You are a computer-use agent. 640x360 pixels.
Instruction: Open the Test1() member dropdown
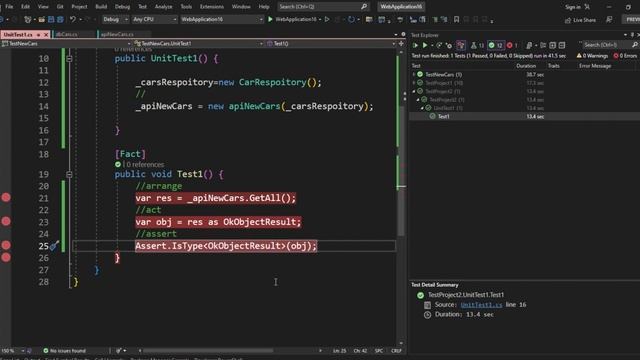pos(331,43)
